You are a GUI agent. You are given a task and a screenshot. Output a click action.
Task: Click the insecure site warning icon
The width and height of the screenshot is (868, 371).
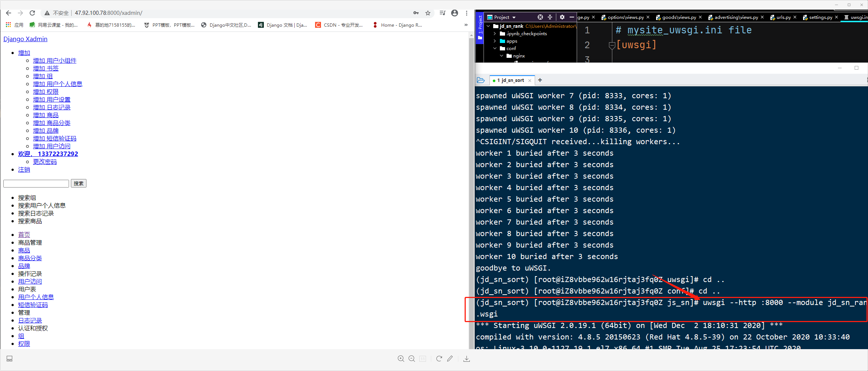[47, 13]
